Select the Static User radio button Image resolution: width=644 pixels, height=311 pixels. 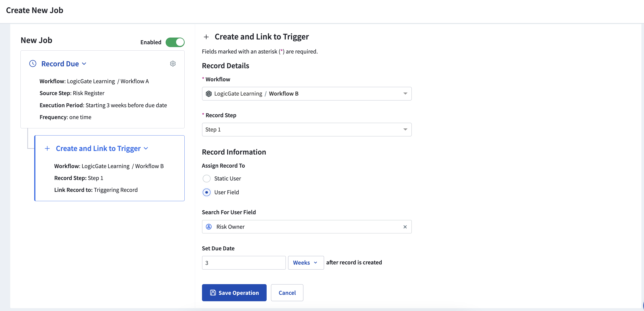tap(207, 178)
